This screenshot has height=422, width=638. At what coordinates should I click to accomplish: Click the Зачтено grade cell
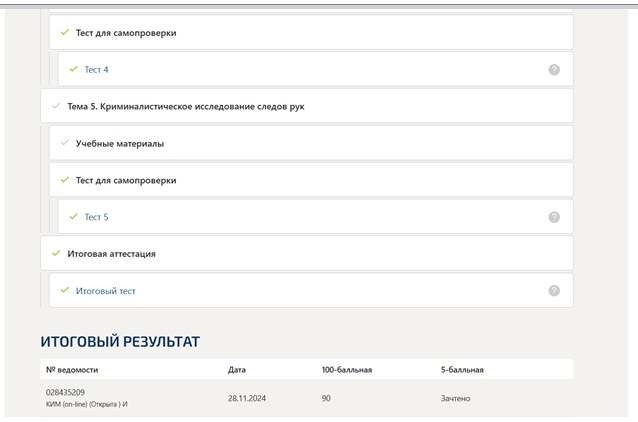point(455,398)
